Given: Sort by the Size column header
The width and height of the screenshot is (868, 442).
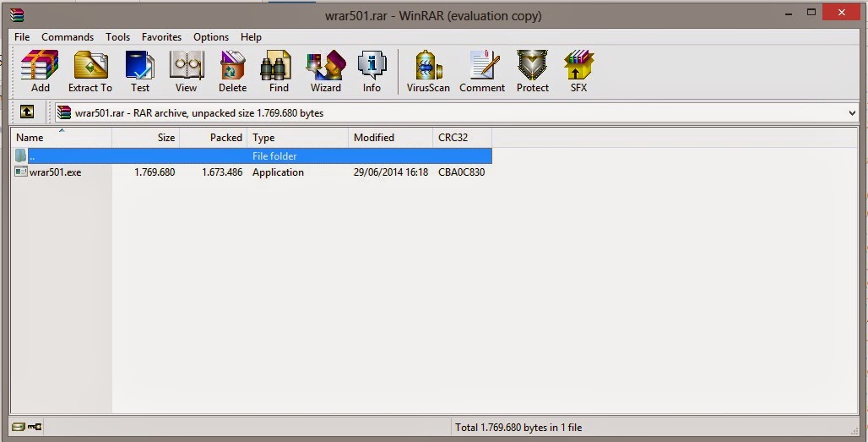Looking at the screenshot, I should pyautogui.click(x=145, y=138).
